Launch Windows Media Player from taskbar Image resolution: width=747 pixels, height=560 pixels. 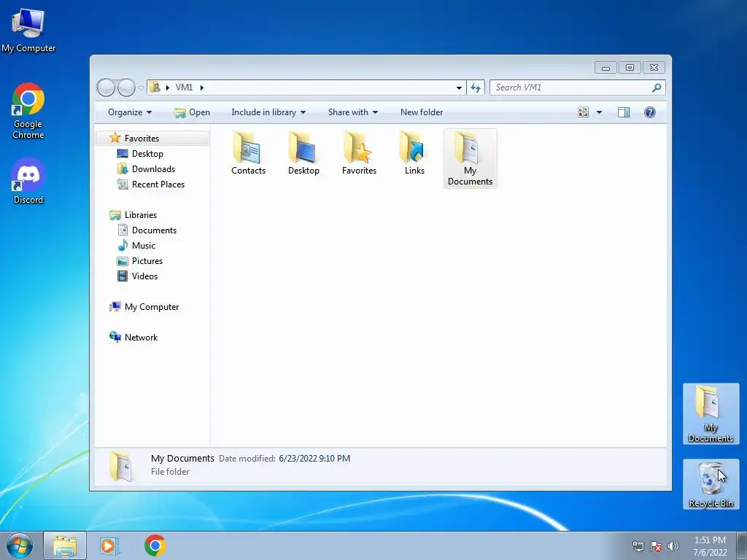109,545
